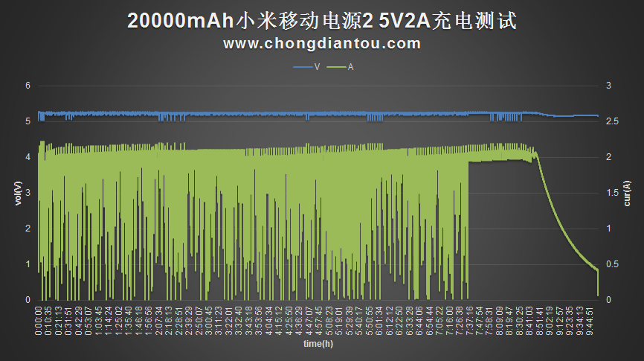Click the 1.5 tick on current axis
The width and height of the screenshot is (644, 361).
[611, 193]
